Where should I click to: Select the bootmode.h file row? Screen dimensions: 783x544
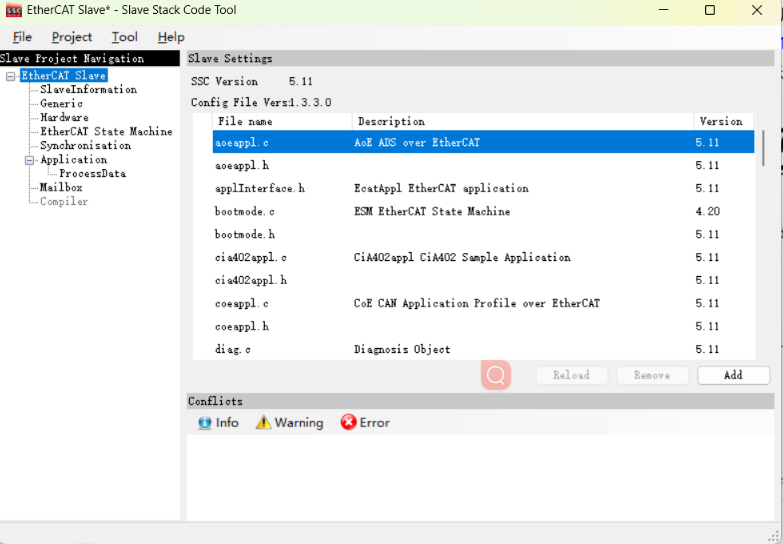[483, 234]
